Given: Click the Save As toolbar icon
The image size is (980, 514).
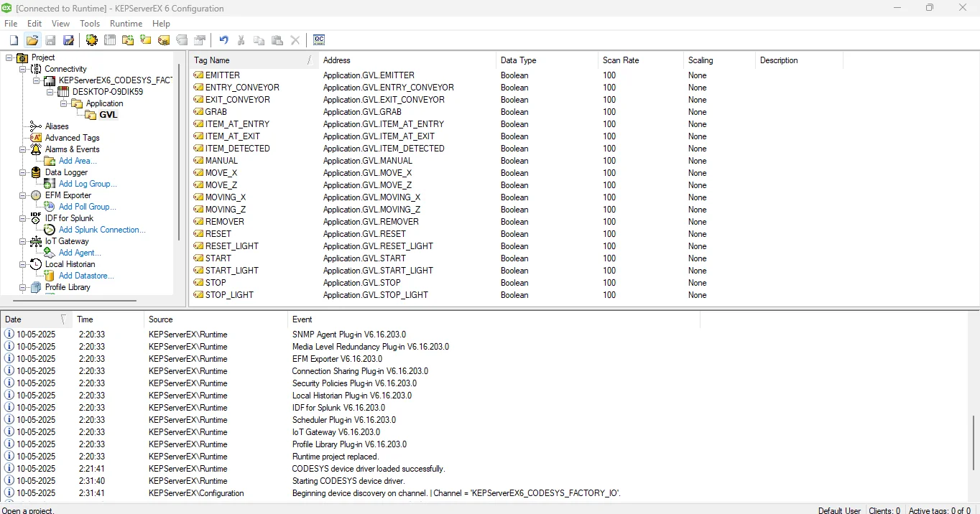Looking at the screenshot, I should pos(68,40).
